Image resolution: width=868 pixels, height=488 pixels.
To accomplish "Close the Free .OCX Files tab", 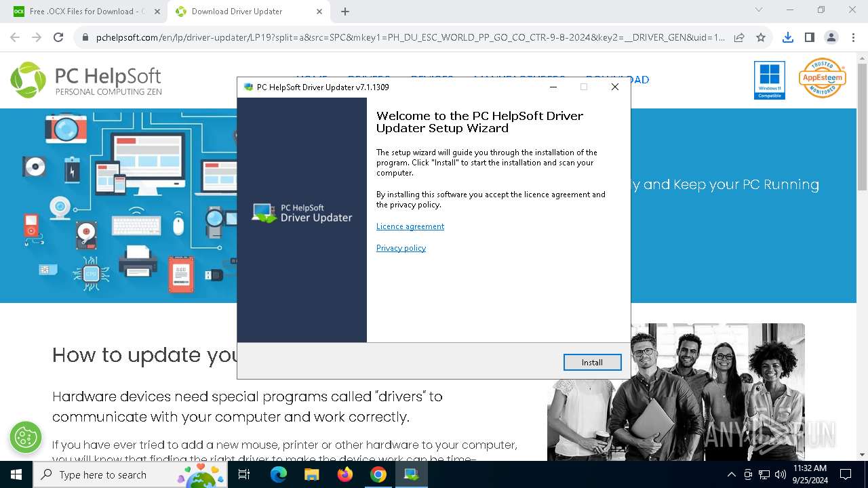I will pyautogui.click(x=157, y=12).
